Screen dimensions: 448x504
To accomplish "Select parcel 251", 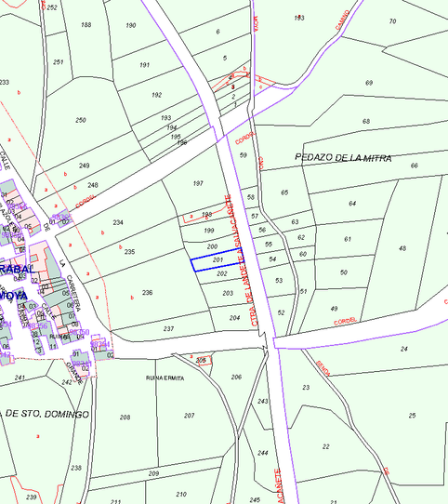I will click(59, 62).
